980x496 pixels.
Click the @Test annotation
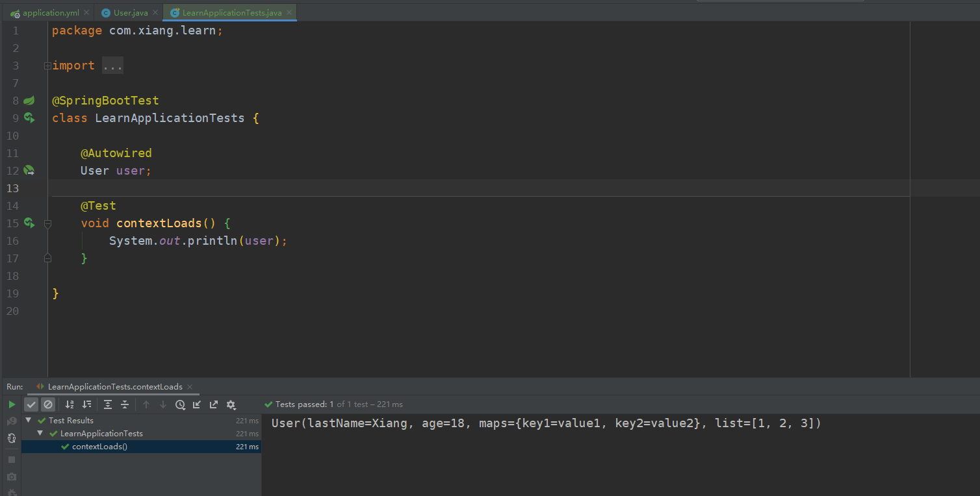click(98, 206)
